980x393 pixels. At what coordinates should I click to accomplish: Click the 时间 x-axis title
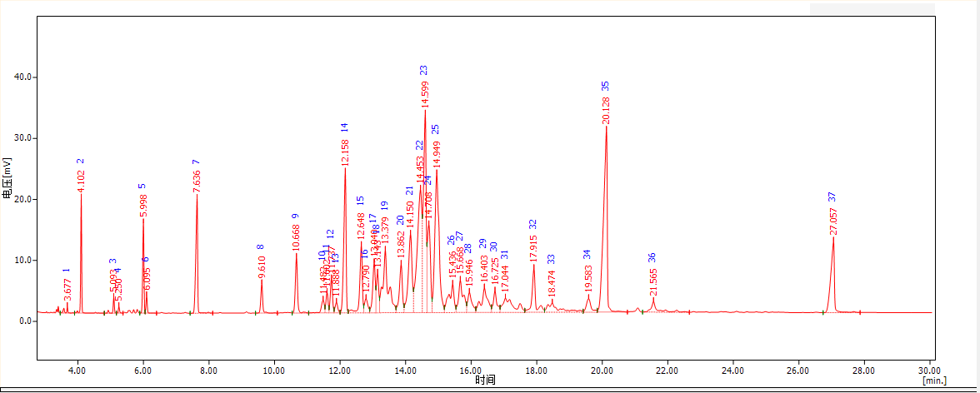(486, 381)
